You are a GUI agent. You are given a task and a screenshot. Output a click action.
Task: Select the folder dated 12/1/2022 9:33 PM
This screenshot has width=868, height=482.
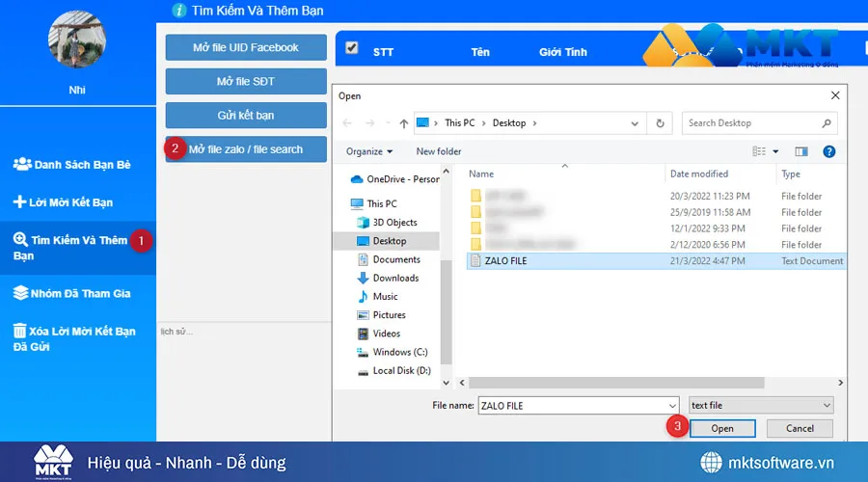[657, 228]
